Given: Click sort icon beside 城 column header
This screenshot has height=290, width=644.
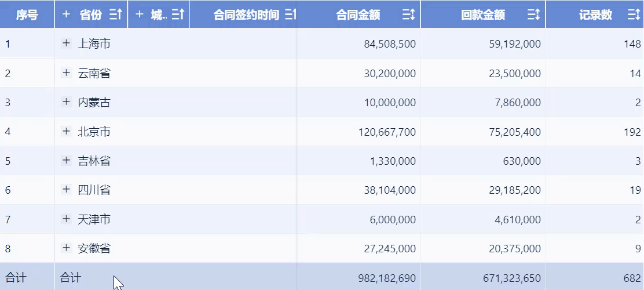Looking at the screenshot, I should click(x=178, y=15).
